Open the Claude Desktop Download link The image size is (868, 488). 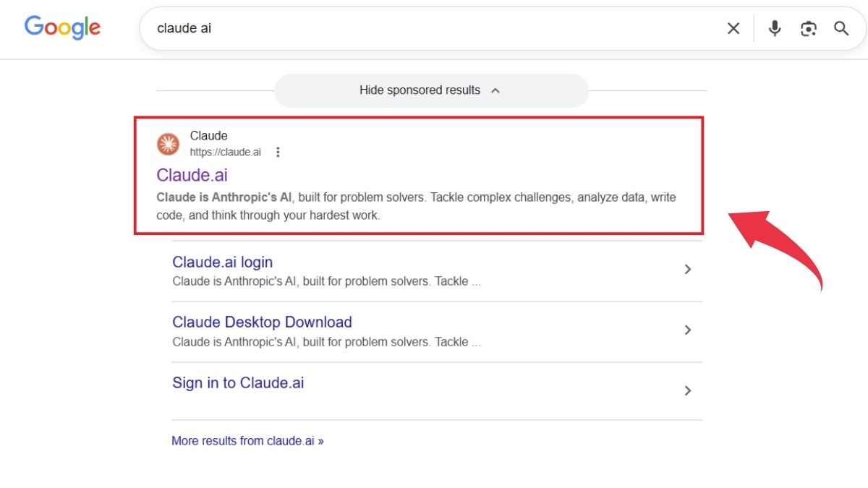(262, 322)
